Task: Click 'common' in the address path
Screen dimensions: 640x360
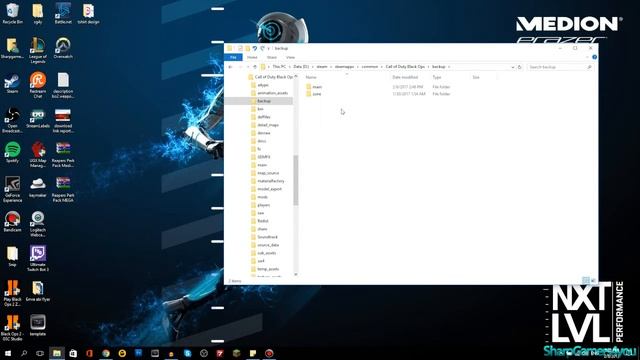Action: coord(370,67)
